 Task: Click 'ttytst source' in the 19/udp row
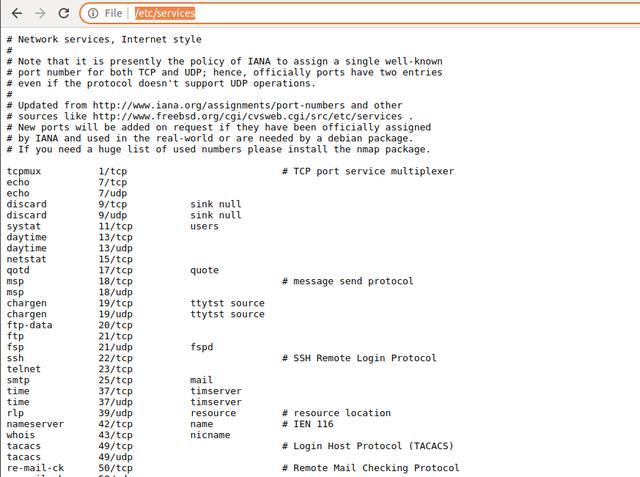coord(227,315)
